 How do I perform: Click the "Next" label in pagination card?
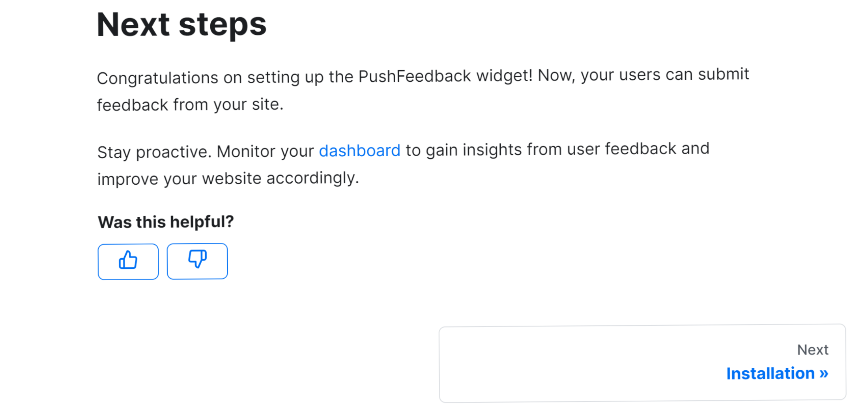coord(812,350)
